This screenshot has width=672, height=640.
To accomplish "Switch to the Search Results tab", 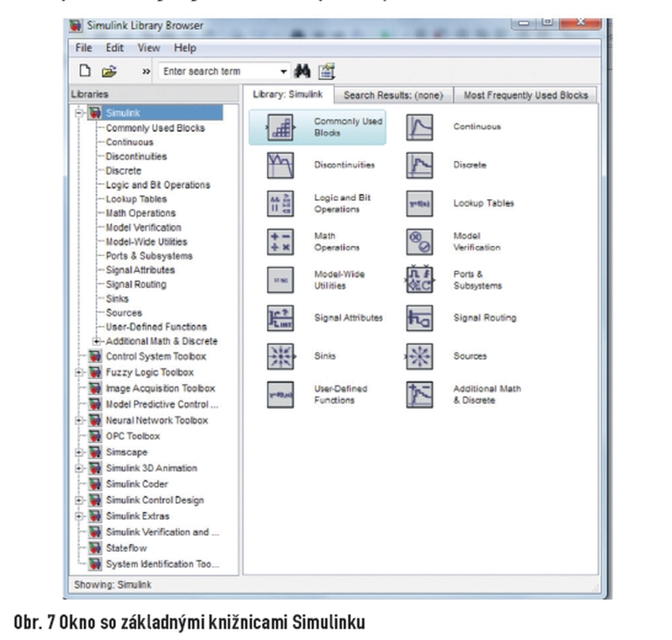I will (x=393, y=95).
